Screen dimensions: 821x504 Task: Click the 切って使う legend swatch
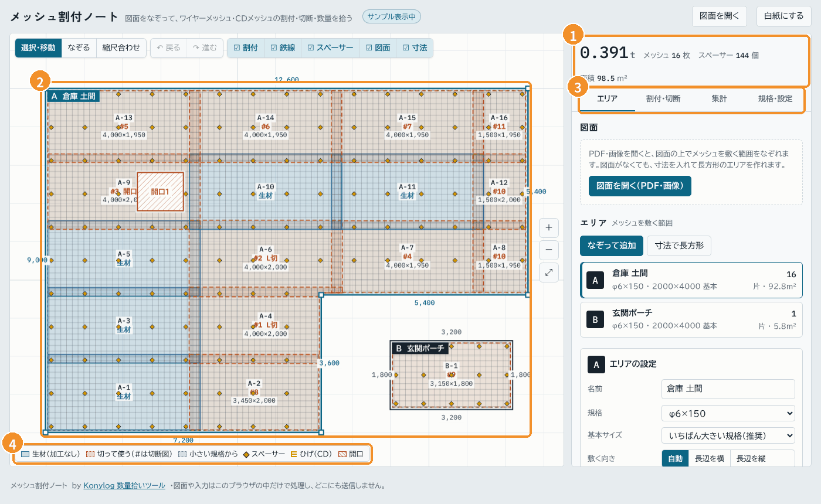coord(90,454)
